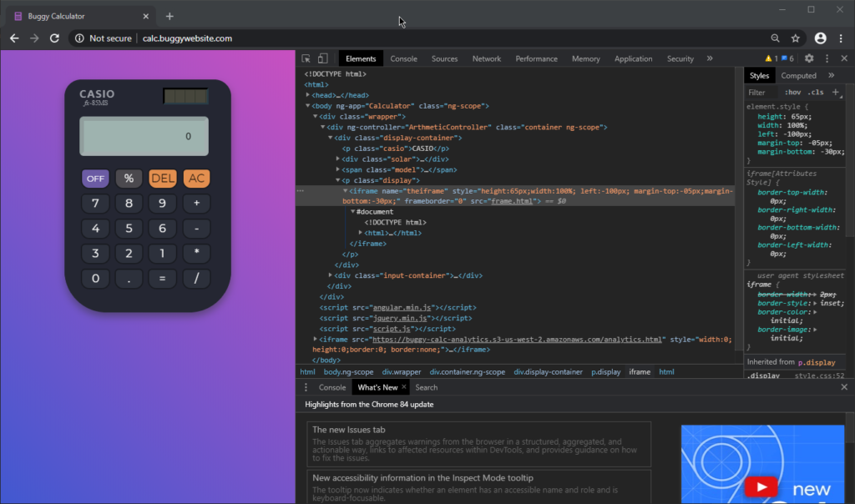Switch to the Network tab
This screenshot has height=504, width=855.
(487, 58)
